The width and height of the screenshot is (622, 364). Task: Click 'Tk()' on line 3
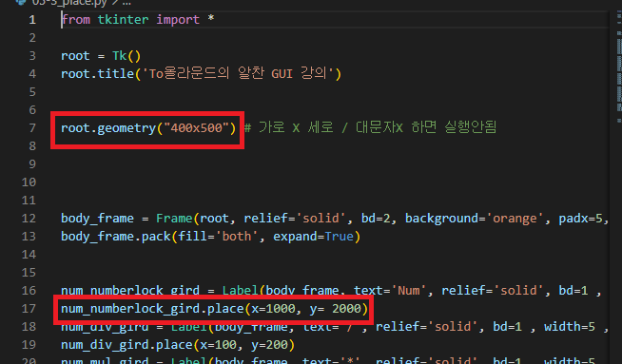coord(126,55)
